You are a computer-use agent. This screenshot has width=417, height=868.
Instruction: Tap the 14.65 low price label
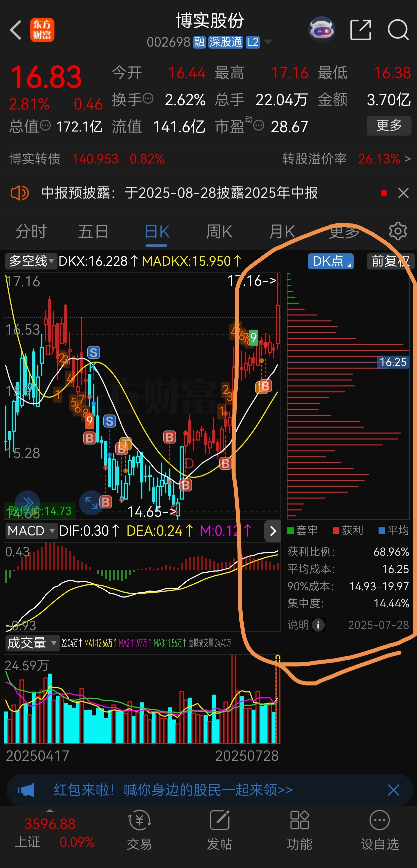(x=152, y=512)
